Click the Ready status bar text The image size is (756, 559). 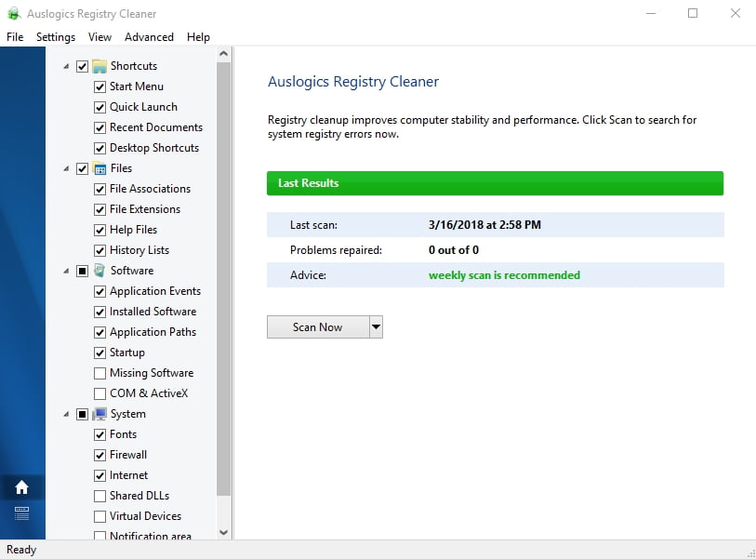(21, 550)
